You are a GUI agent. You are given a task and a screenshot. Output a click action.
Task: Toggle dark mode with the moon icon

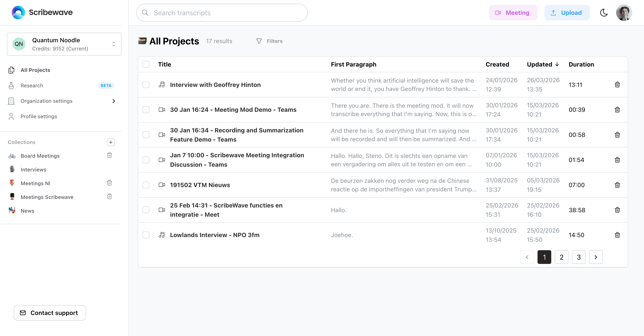604,12
